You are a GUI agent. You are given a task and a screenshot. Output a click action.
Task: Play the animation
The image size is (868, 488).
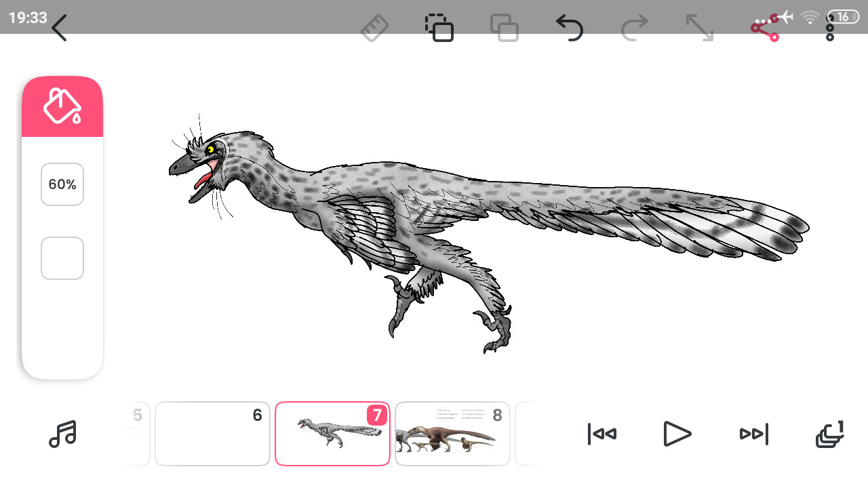[677, 434]
